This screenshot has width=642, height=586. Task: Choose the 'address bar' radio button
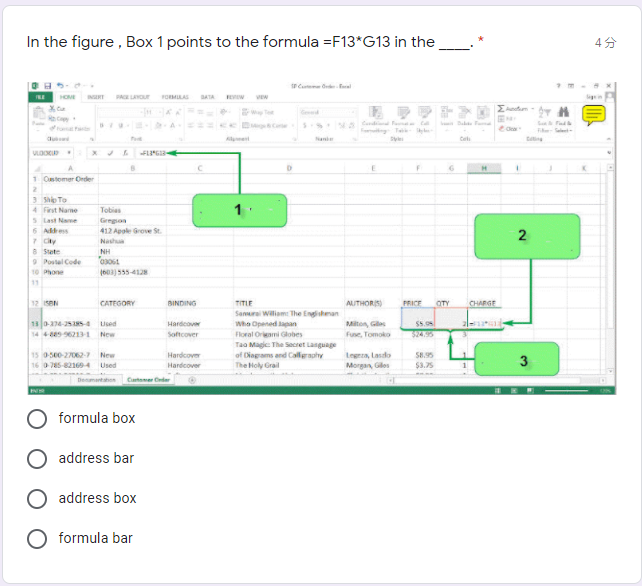point(37,459)
